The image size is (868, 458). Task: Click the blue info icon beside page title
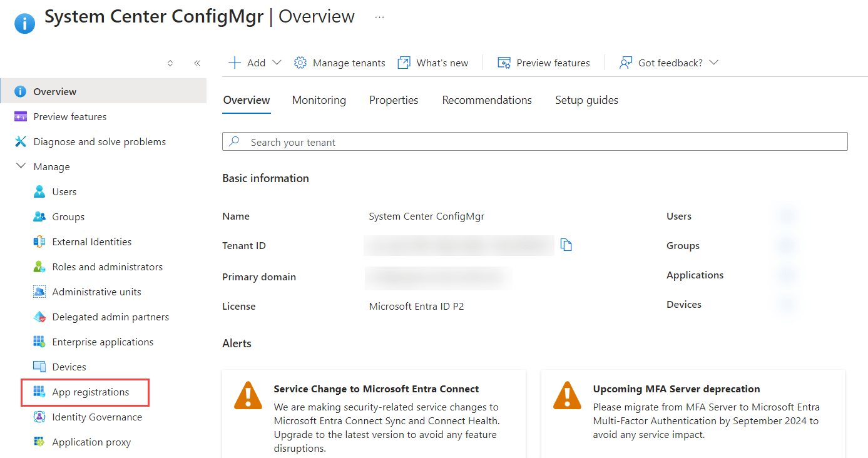pos(25,23)
